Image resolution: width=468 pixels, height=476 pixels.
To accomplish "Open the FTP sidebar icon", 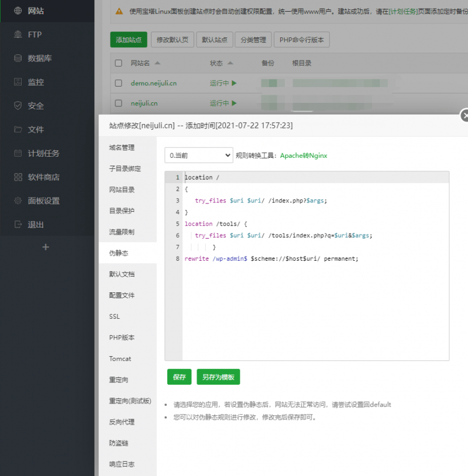I will (x=18, y=35).
